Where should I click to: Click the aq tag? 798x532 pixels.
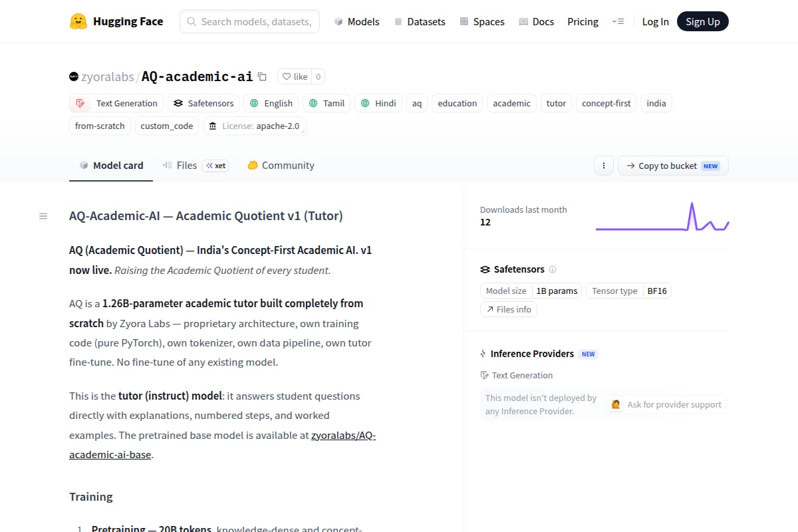tap(417, 103)
